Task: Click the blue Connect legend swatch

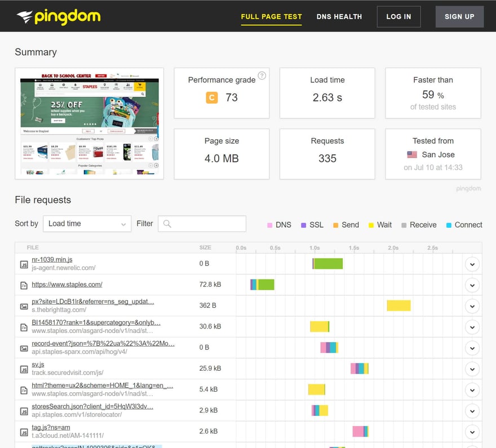Action: pos(449,225)
